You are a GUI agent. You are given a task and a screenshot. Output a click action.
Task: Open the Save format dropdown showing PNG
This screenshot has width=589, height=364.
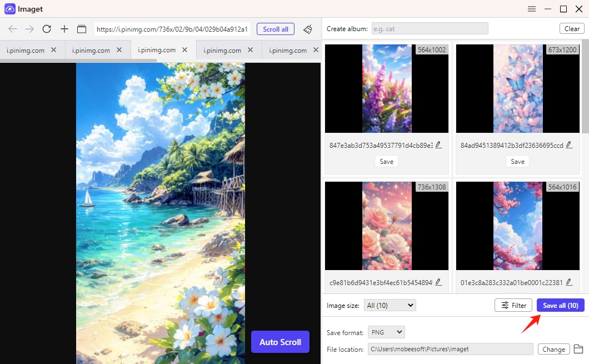(x=386, y=332)
